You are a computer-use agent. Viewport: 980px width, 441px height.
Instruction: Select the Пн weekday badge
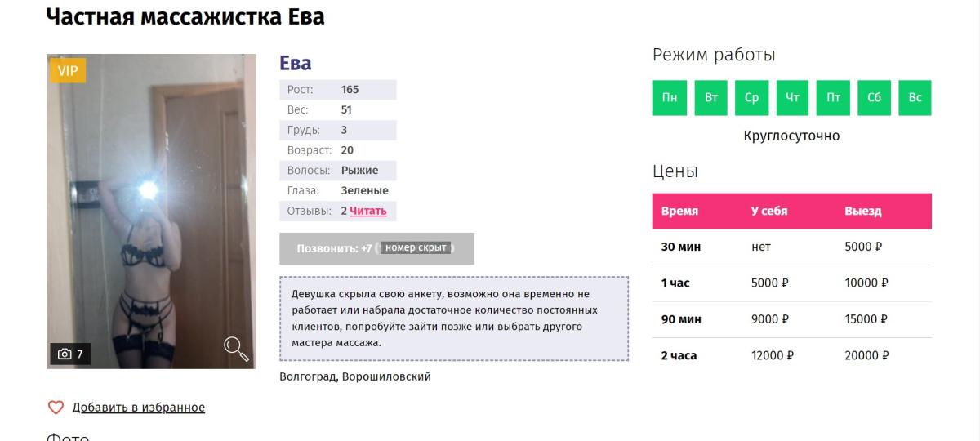(670, 98)
